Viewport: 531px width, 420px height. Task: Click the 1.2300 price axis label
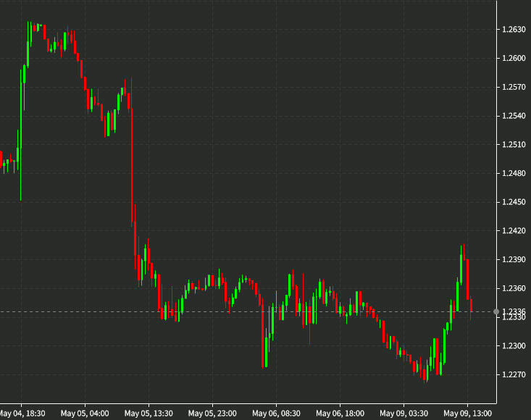coord(514,346)
